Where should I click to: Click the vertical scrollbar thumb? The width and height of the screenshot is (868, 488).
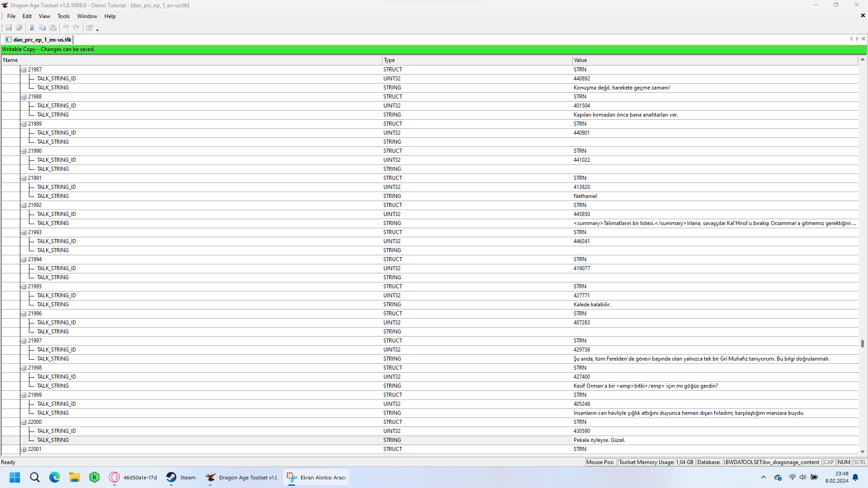tap(863, 344)
